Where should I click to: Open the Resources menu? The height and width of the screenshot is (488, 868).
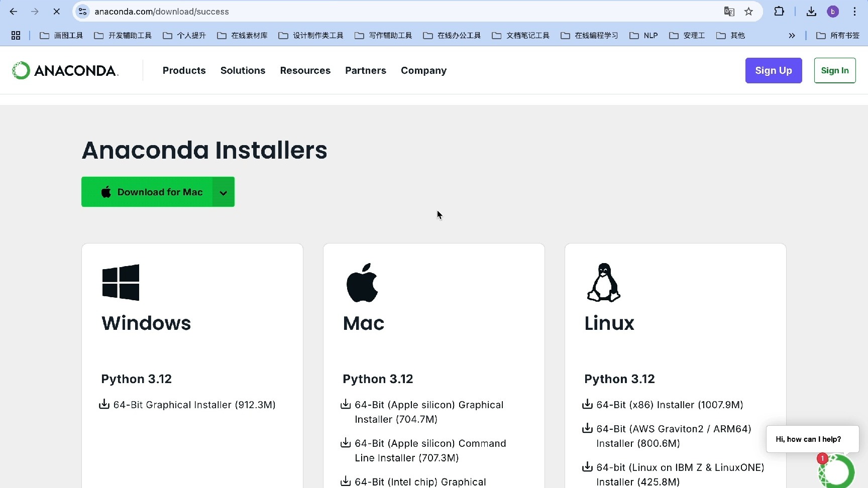(x=305, y=71)
